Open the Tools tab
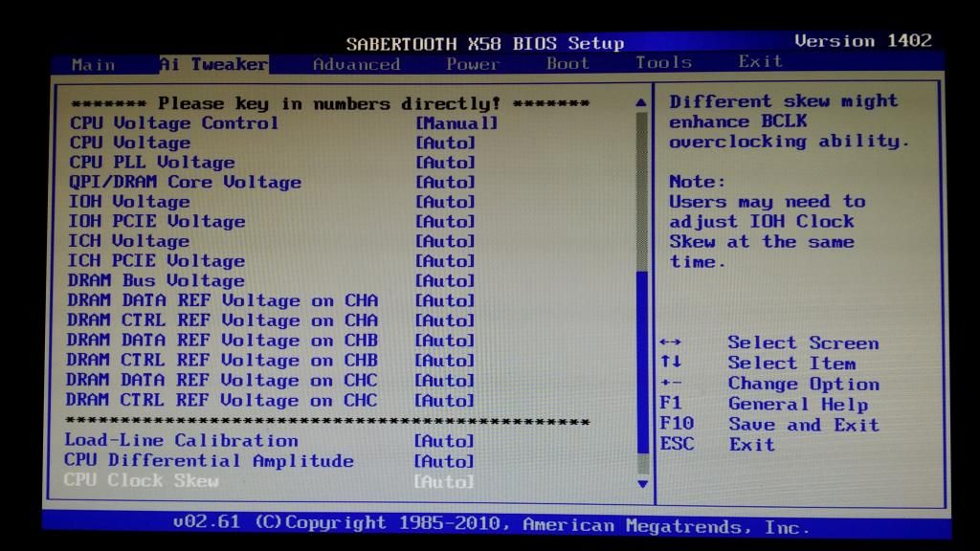The width and height of the screenshot is (980, 551). [663, 62]
